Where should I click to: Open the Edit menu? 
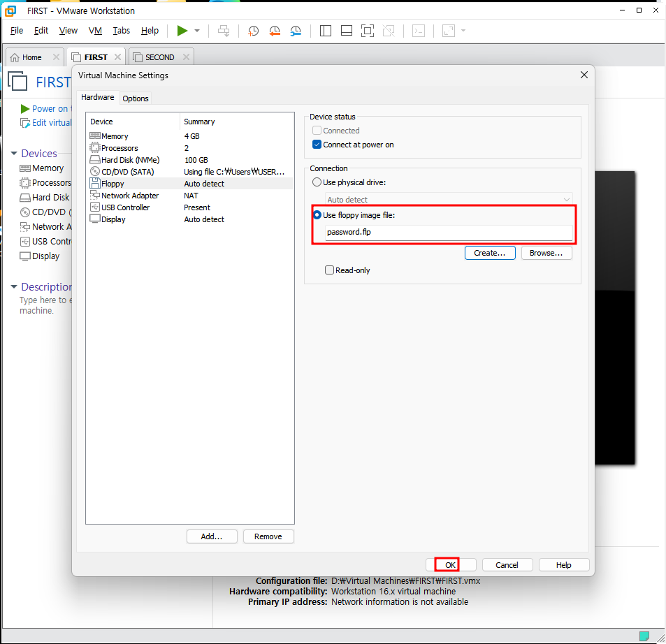click(41, 31)
